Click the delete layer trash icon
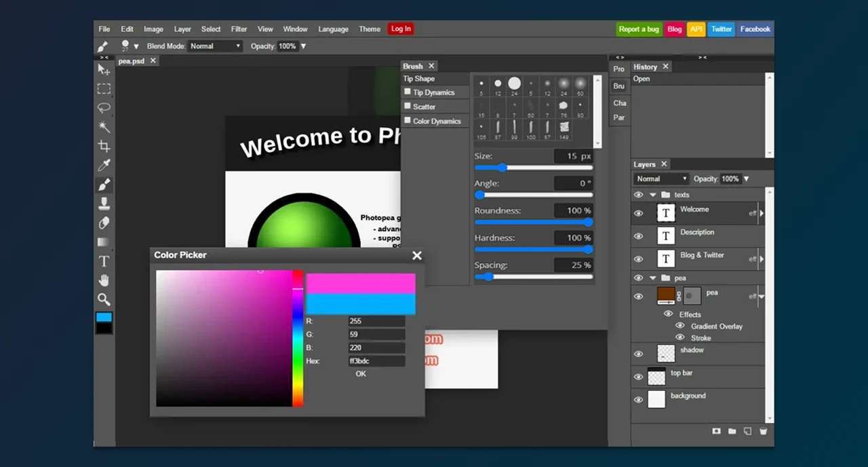 [x=763, y=431]
